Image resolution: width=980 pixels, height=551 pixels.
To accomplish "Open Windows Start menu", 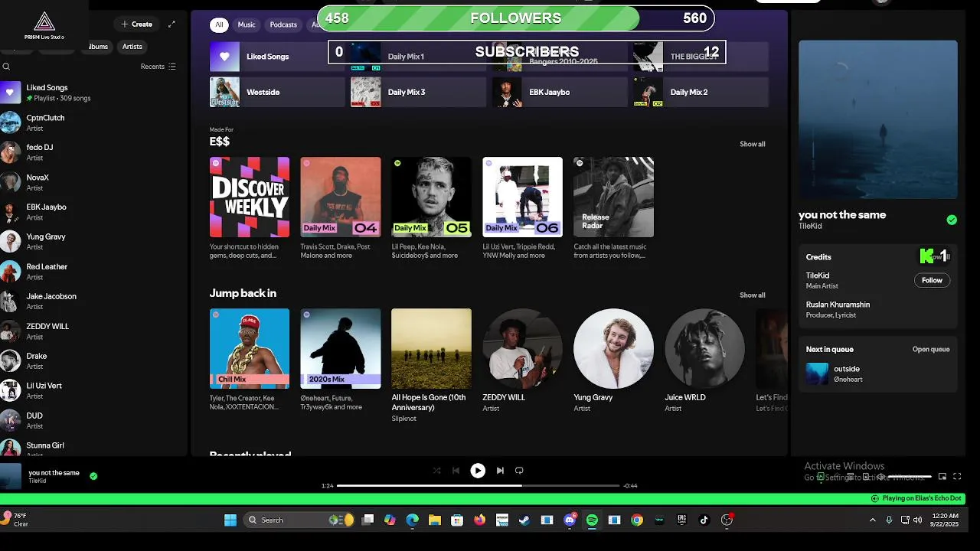I will pos(230,520).
